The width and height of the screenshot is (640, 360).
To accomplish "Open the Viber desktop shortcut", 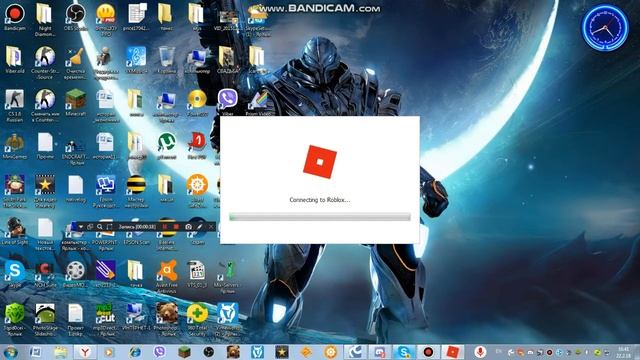I will pyautogui.click(x=227, y=102).
